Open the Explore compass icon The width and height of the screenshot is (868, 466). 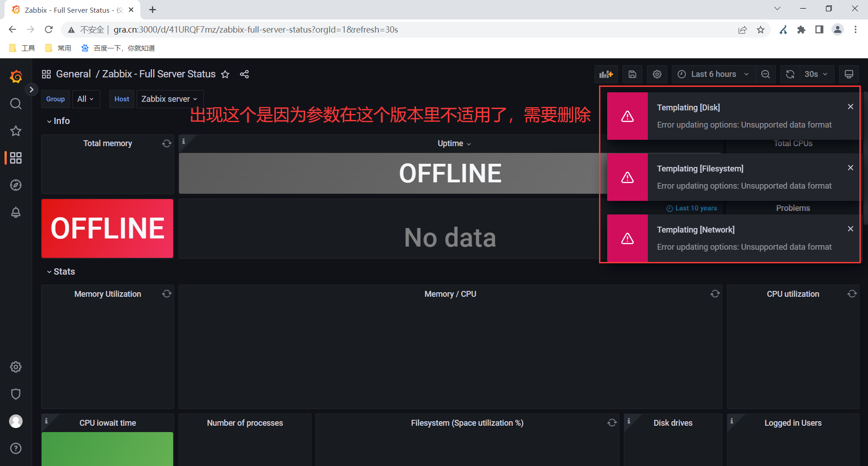[x=16, y=185]
